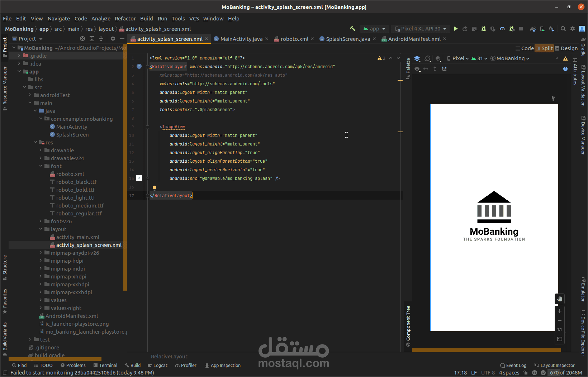Screen dimensions: 588x377
Task: Click Collapse All in Project panel
Action: 101,39
